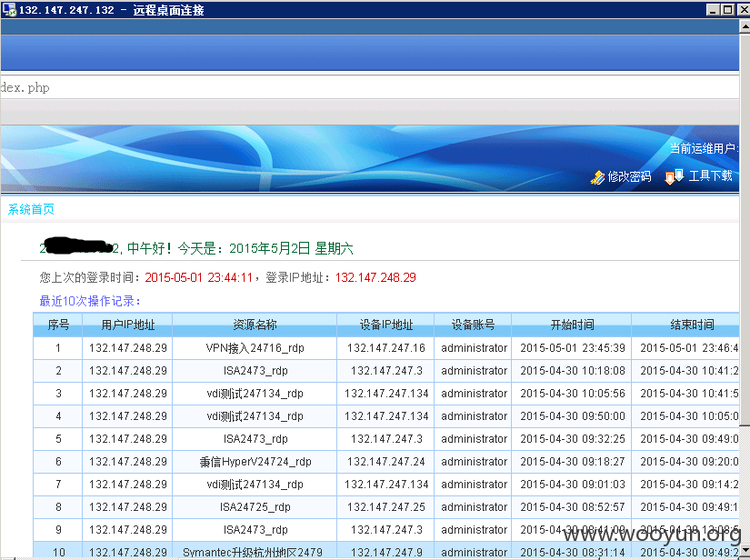
Task: Click the 设备IP地址 column header
Action: pos(386,325)
